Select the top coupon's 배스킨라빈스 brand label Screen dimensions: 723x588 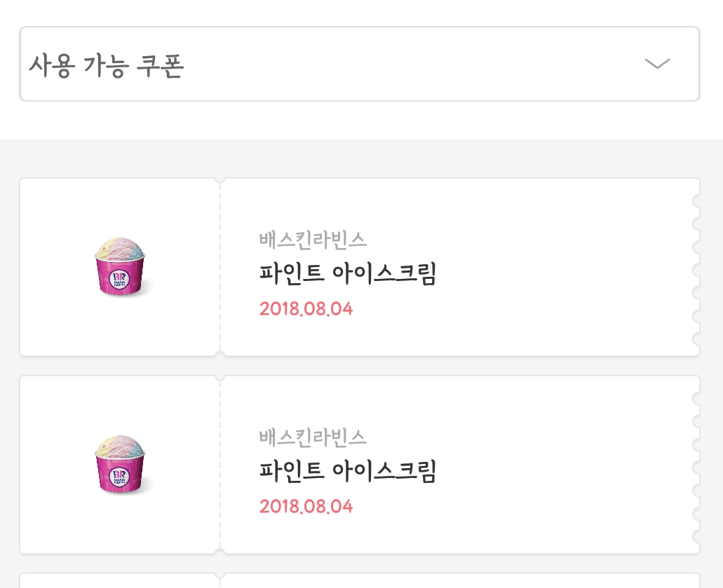point(313,240)
